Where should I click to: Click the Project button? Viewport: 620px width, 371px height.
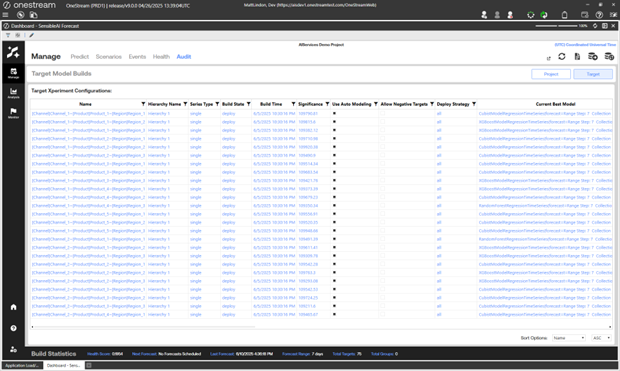(x=551, y=74)
